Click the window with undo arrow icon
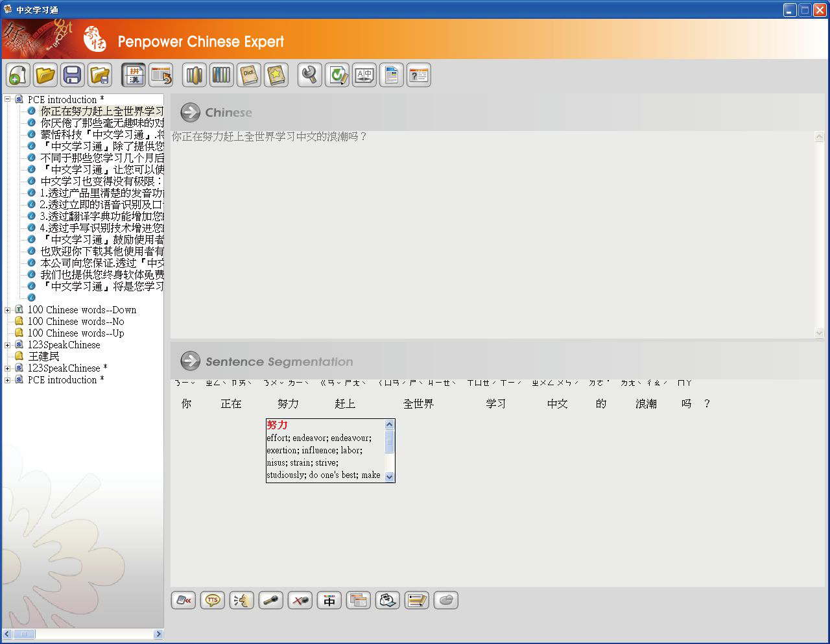Viewport: 830px width, 644px height. pyautogui.click(x=161, y=75)
